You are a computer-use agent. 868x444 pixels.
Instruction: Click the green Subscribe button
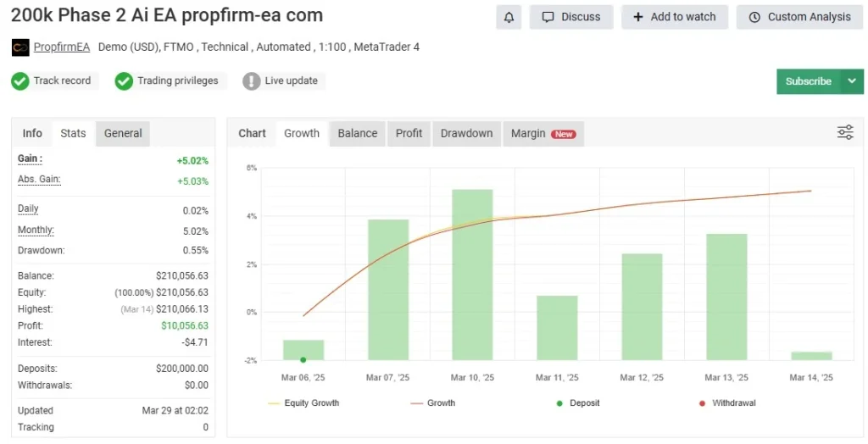click(x=809, y=81)
